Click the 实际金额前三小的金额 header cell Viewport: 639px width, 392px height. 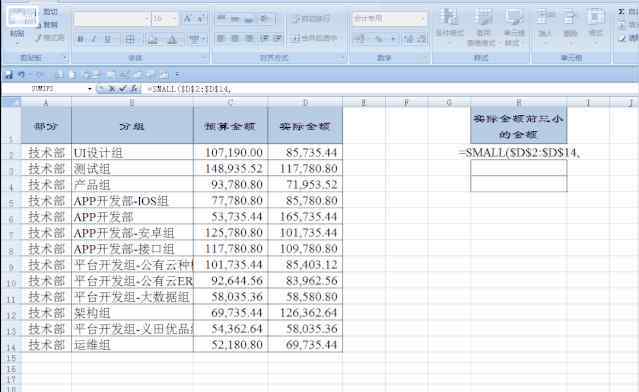[x=518, y=126]
